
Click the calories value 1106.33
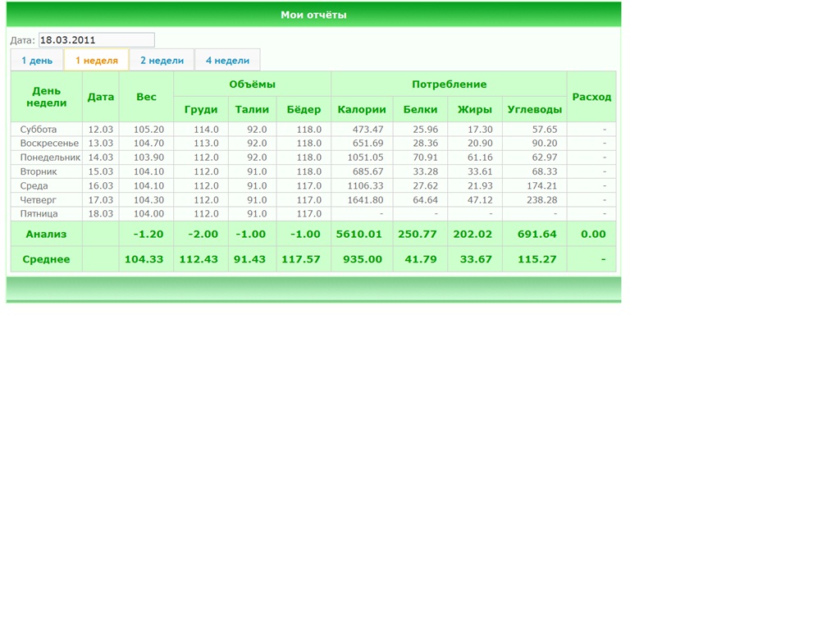point(365,186)
